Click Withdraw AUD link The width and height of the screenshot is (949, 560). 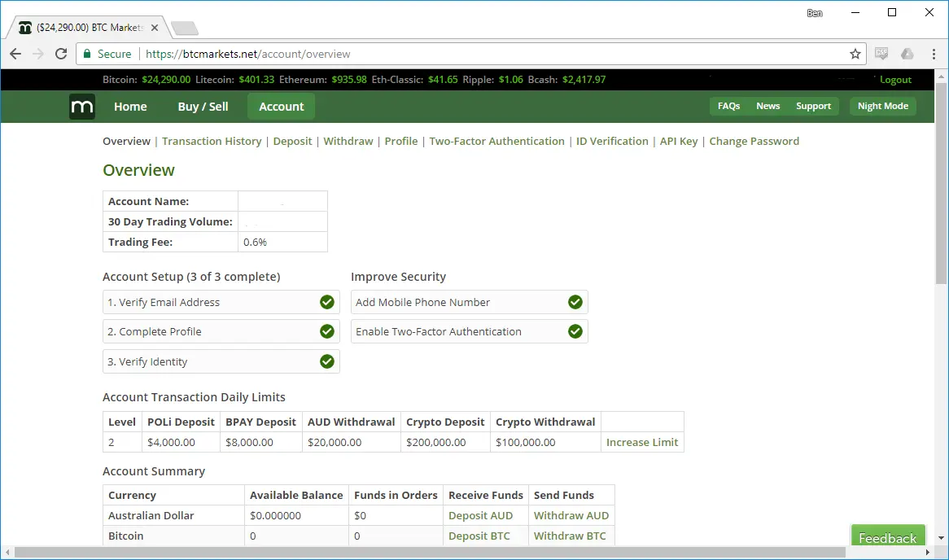pos(571,516)
